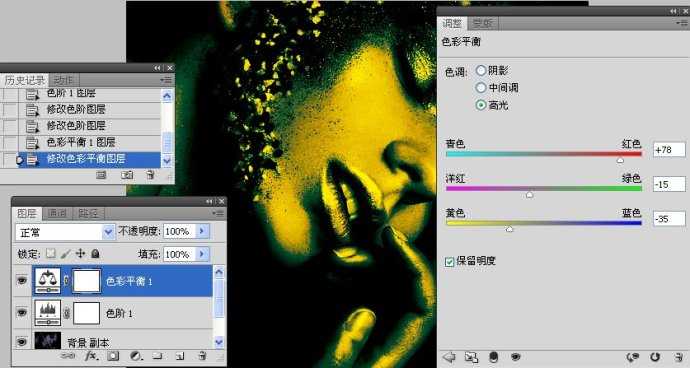Hide the 色阶 1 layer
Image resolution: width=690 pixels, height=368 pixels.
tap(22, 313)
